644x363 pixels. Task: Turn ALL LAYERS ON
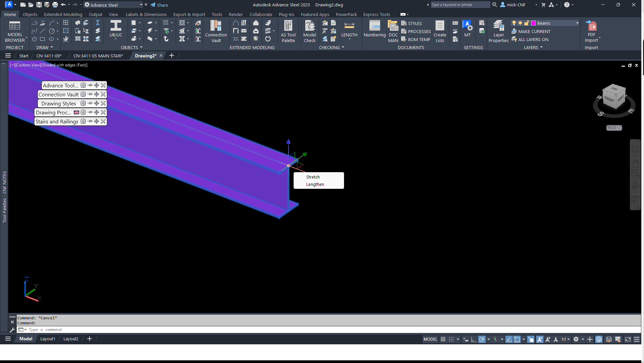[x=530, y=39]
